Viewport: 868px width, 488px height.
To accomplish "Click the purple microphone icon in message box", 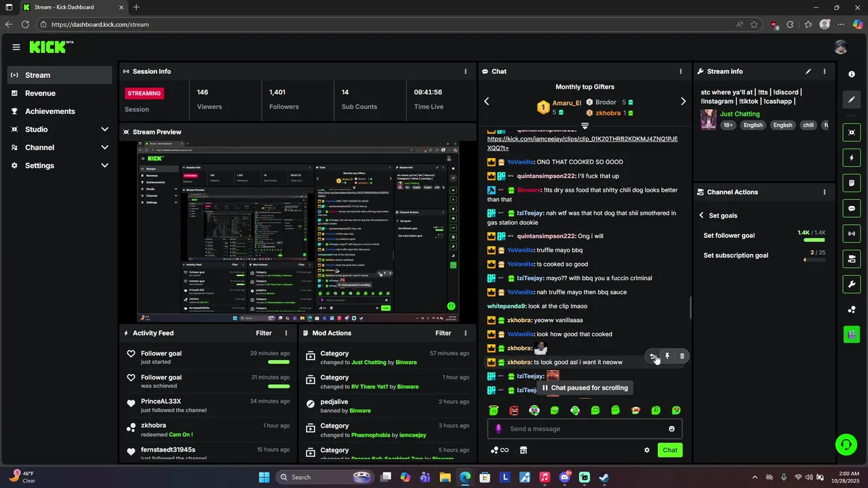I will point(498,428).
